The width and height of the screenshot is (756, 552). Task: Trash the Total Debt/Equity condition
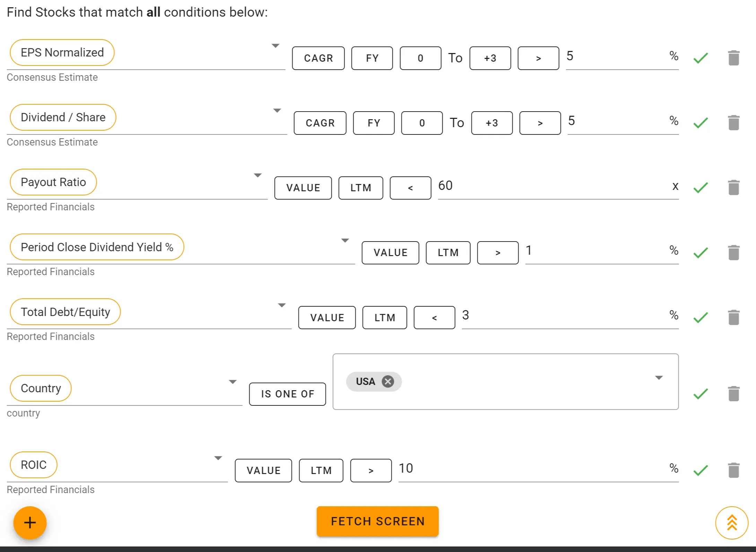pyautogui.click(x=733, y=317)
